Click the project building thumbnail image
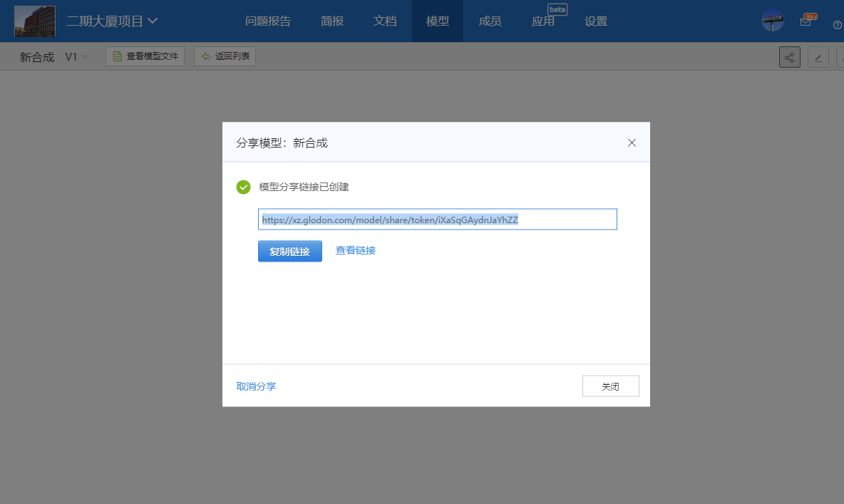Viewport: 844px width, 504px height. coord(35,21)
